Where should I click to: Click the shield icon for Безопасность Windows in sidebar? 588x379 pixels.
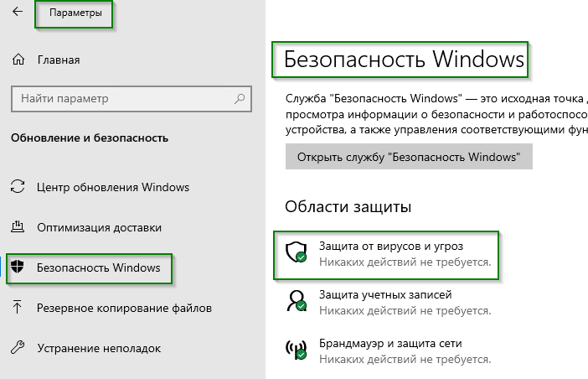click(x=18, y=268)
